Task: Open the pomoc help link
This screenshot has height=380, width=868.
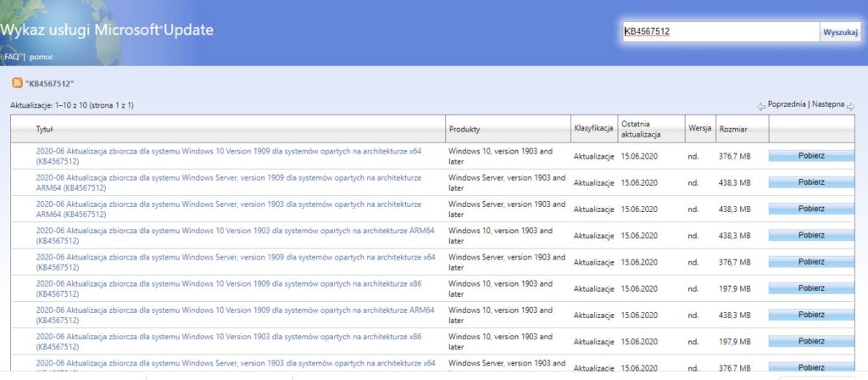Action: click(42, 57)
